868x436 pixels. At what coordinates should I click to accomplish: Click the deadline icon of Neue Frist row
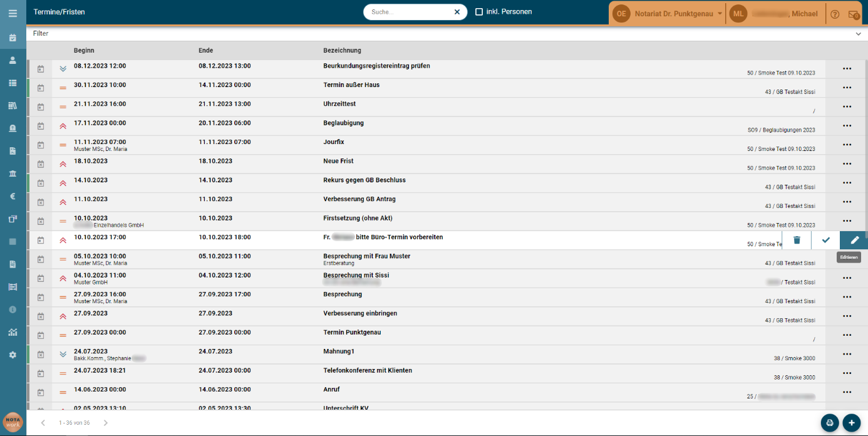point(41,164)
